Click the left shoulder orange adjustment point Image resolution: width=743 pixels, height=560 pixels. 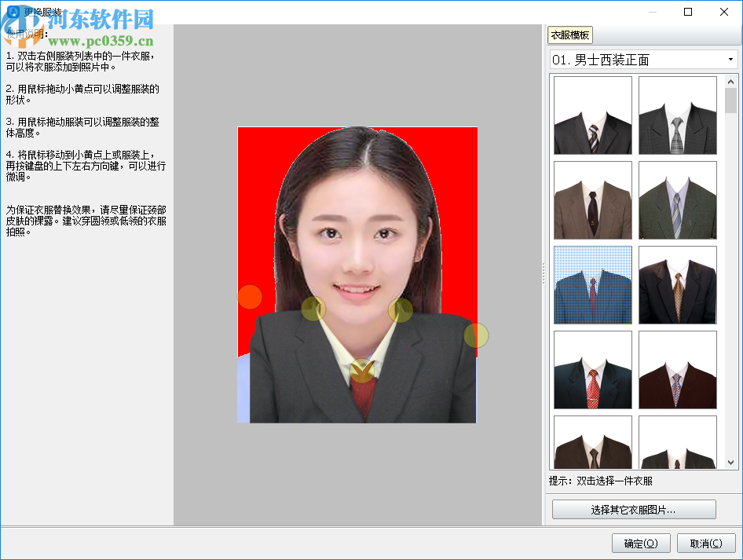click(x=250, y=297)
